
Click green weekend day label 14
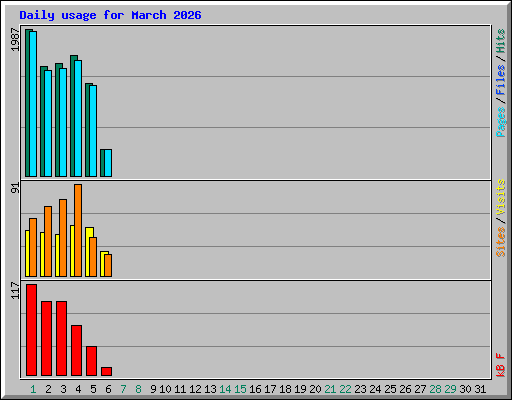pos(225,389)
